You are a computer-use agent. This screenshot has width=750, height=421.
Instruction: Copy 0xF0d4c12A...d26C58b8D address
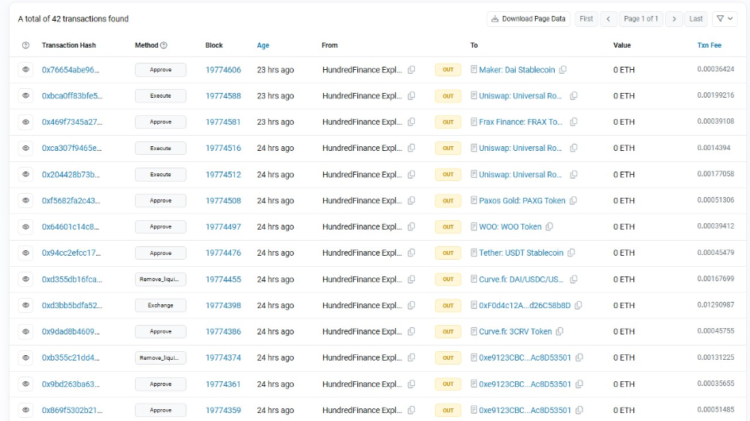point(578,305)
